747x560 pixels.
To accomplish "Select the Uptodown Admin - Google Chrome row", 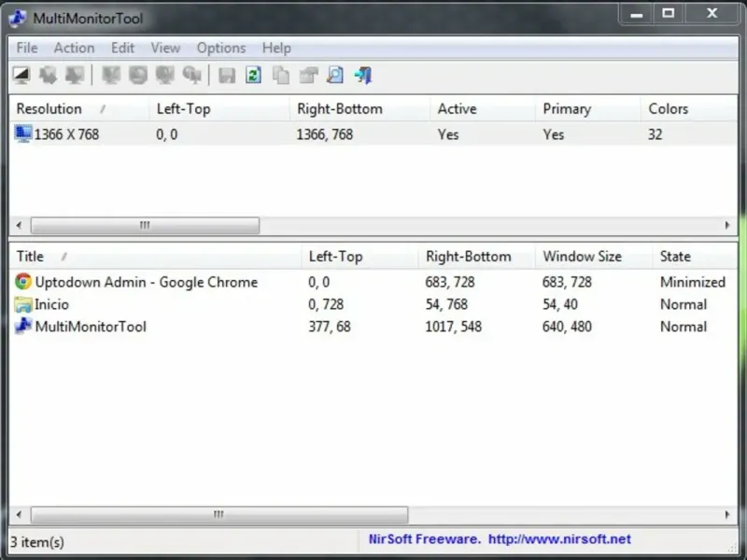I will coord(373,282).
